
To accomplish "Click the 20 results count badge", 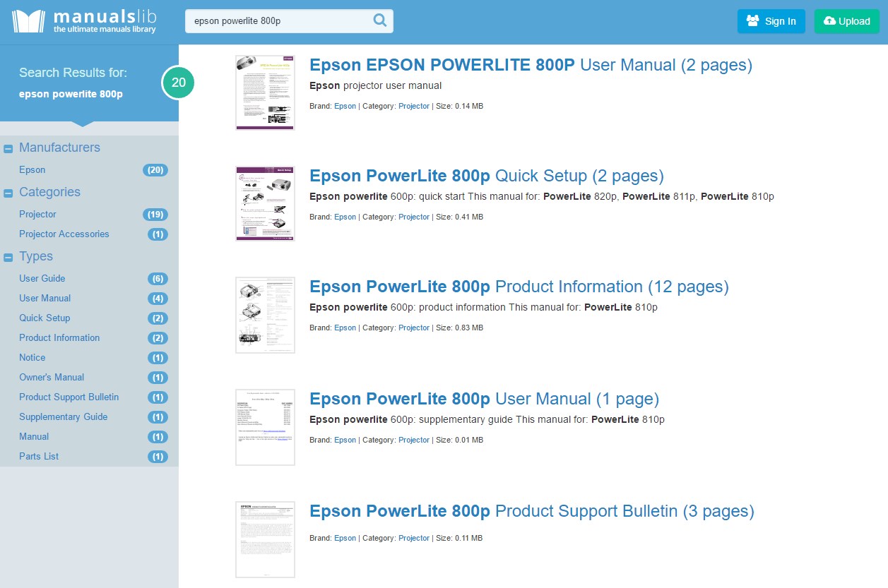I will point(179,83).
